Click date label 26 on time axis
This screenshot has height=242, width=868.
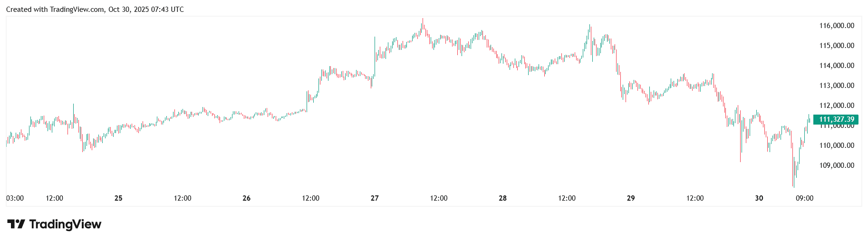point(246,198)
